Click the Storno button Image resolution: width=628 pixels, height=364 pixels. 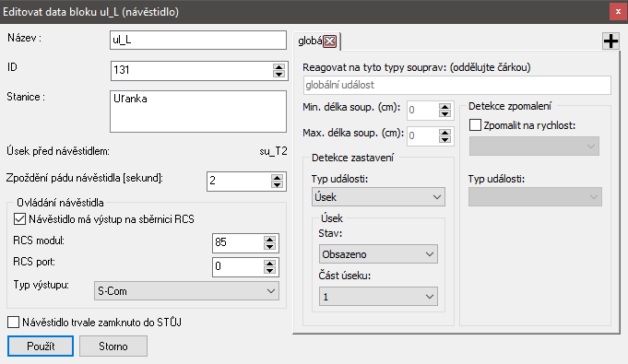[113, 346]
